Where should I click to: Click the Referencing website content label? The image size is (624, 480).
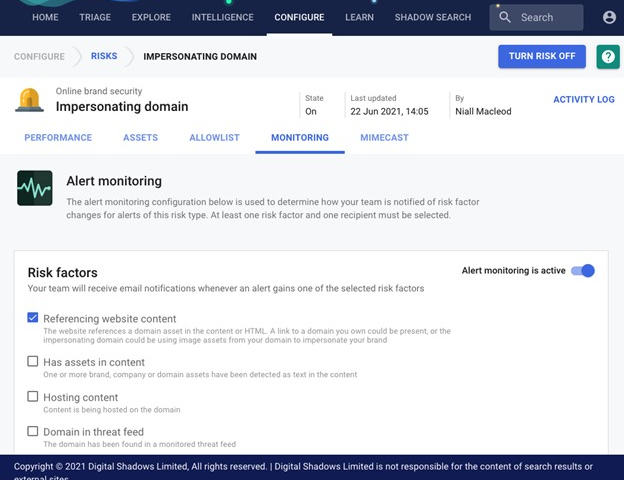pos(110,319)
